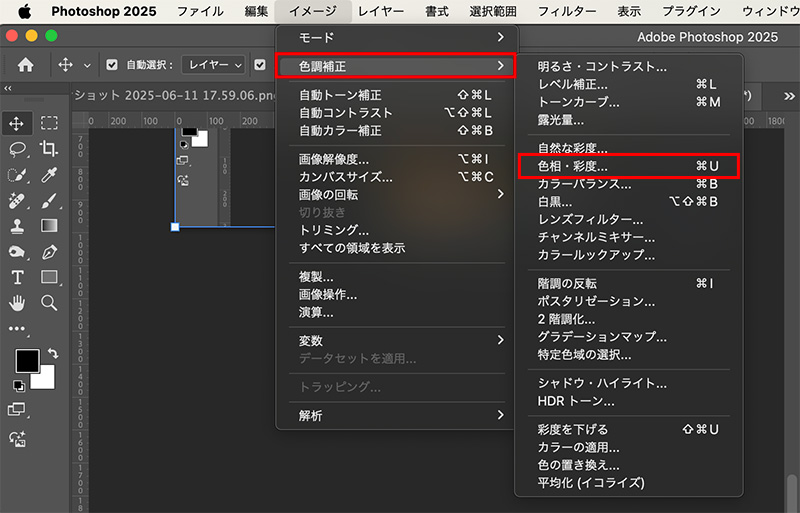The image size is (800, 513).
Task: Choose 白黒... adjustment item
Action: coord(629,202)
